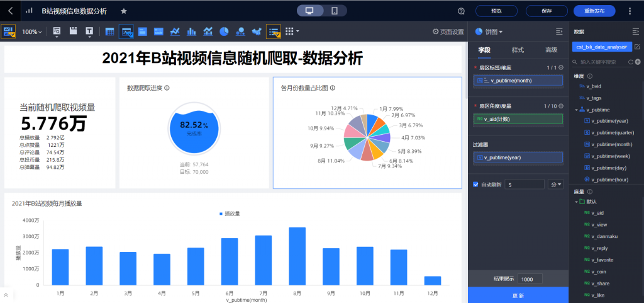Switch to the 字段 tab
This screenshot has height=303, width=644.
[484, 50]
